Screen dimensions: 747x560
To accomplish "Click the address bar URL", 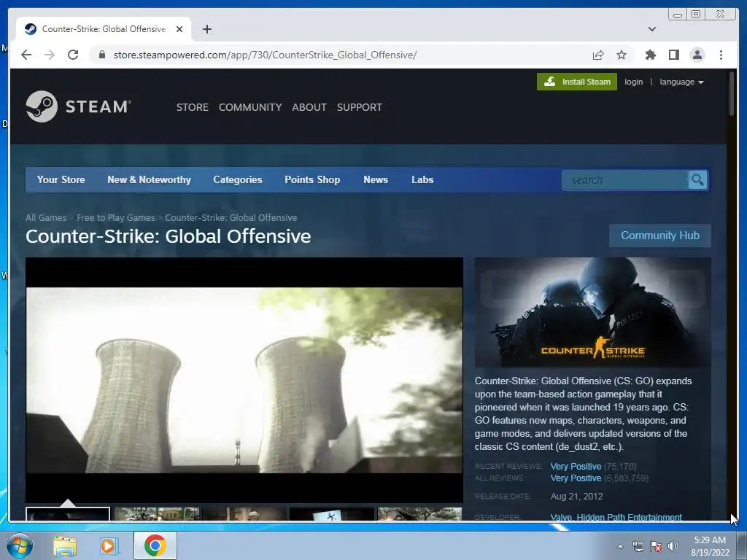I will coord(265,55).
